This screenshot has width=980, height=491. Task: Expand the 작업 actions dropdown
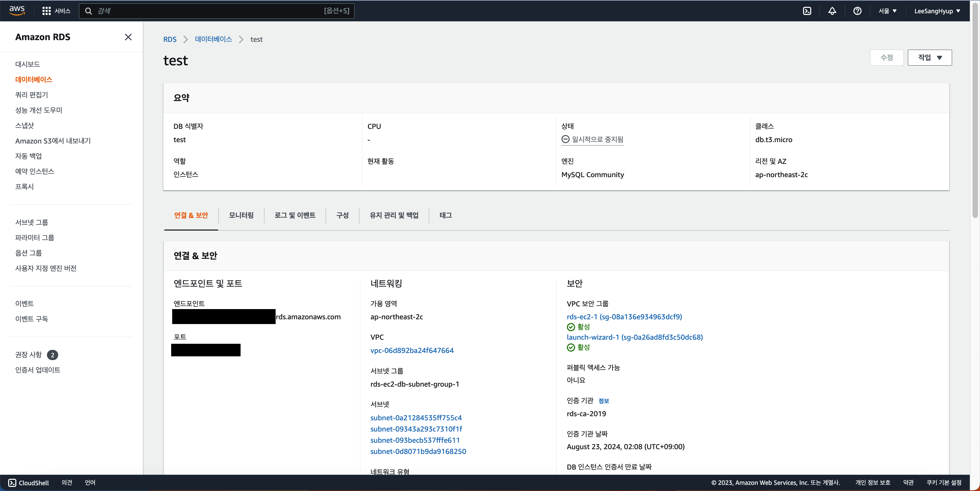click(x=930, y=58)
